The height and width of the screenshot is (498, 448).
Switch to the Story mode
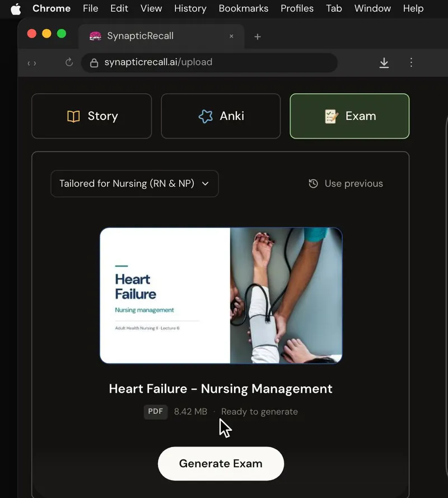[92, 116]
